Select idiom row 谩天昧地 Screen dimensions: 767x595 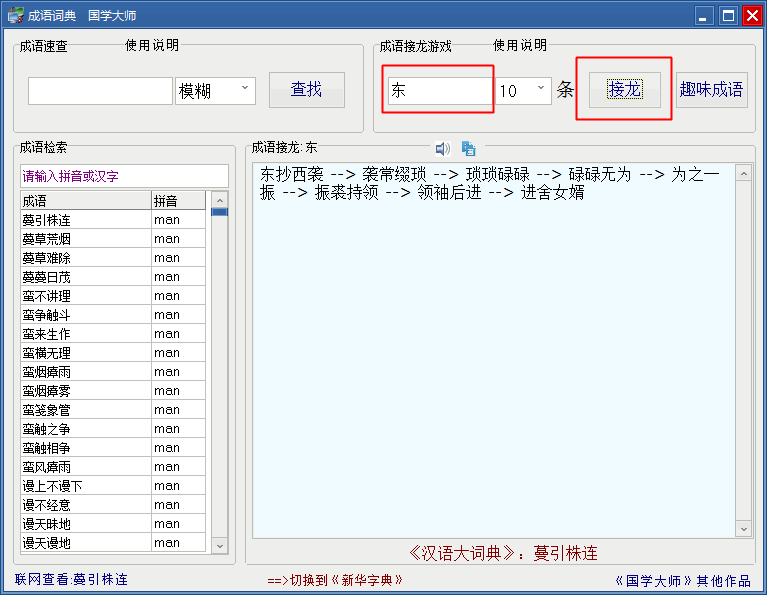[x=113, y=524]
